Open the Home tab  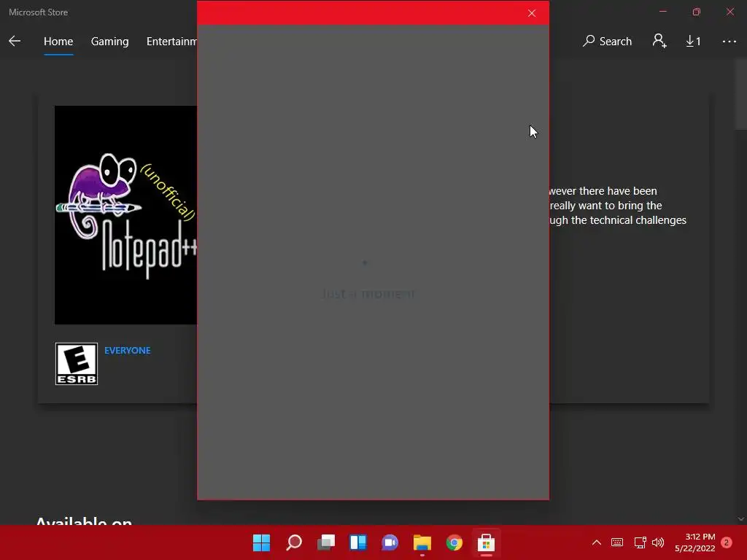coord(58,42)
